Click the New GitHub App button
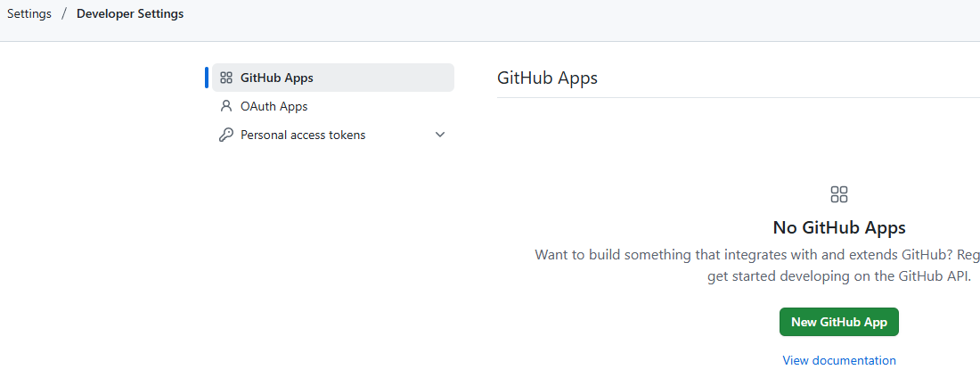The width and height of the screenshot is (980, 386). [x=838, y=322]
